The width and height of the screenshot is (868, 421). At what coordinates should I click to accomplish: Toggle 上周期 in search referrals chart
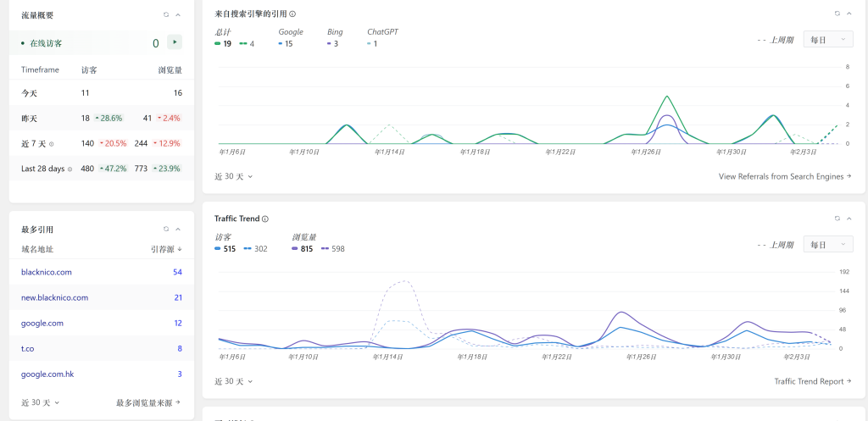pyautogui.click(x=775, y=40)
